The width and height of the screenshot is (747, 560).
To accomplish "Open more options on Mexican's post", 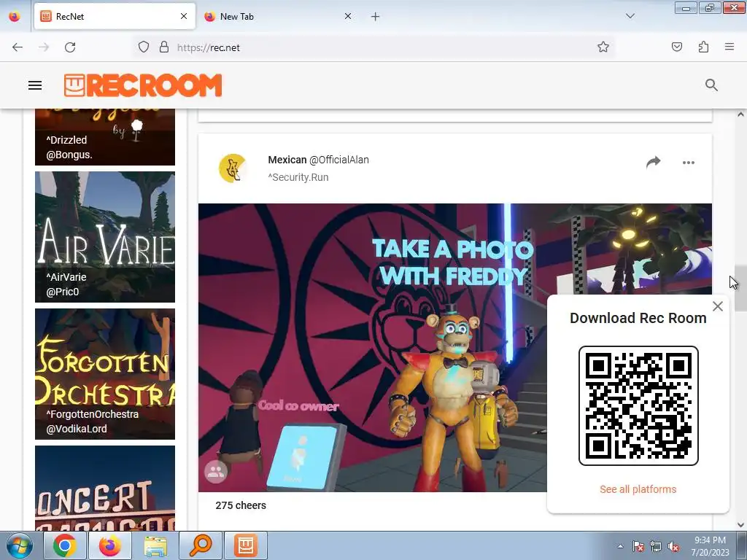I will pyautogui.click(x=689, y=163).
